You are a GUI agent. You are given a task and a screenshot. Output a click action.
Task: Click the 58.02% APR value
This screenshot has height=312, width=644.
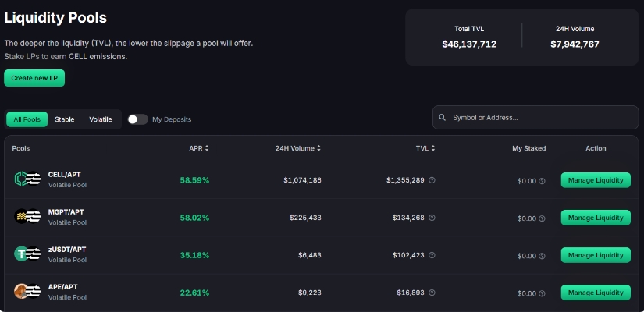(x=194, y=218)
